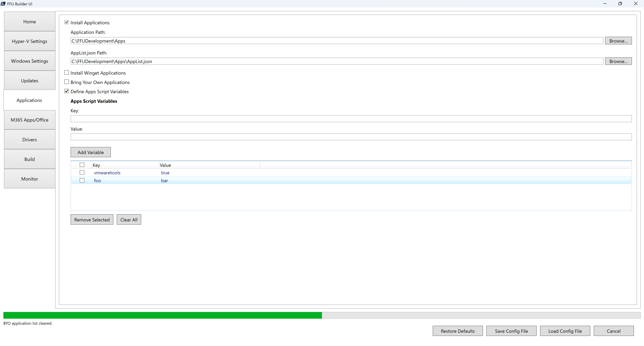
Task: Open the Hyper-V Settings tab
Action: [x=30, y=41]
